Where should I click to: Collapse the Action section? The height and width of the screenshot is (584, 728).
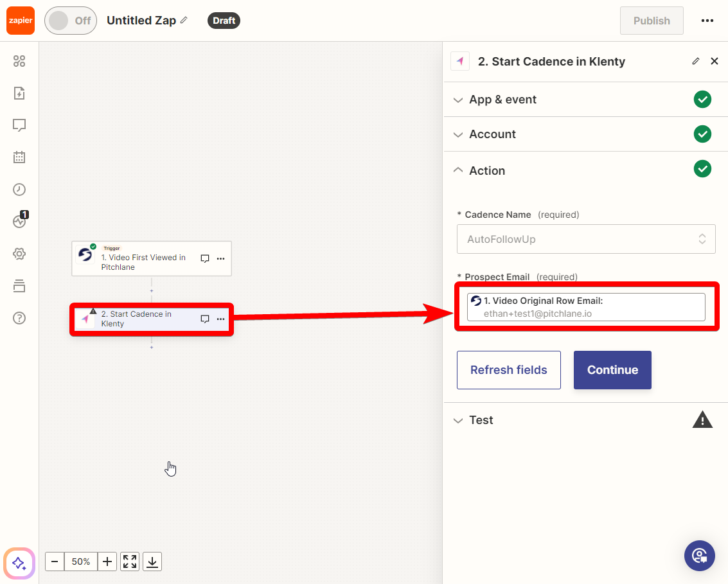coord(586,170)
